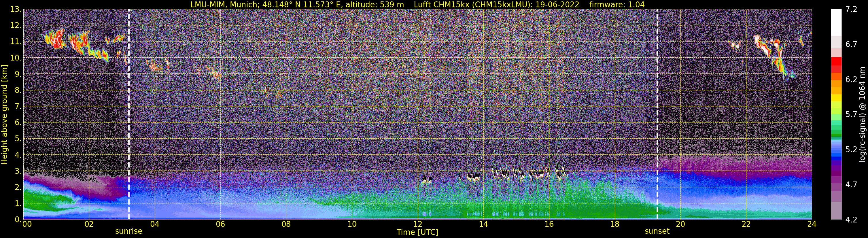Viewport: 868px width, 238px height.
Task: Click the 'Height above ground [km]' axis label
Action: click(4, 114)
